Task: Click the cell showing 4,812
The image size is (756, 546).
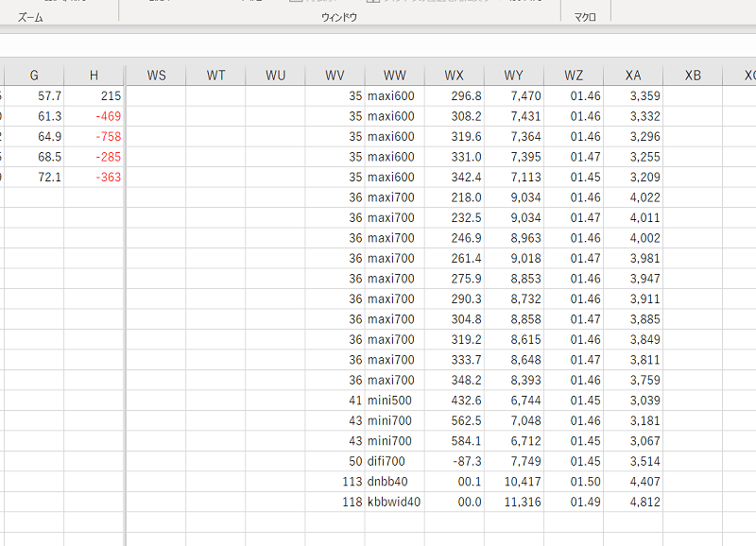Action: click(633, 502)
